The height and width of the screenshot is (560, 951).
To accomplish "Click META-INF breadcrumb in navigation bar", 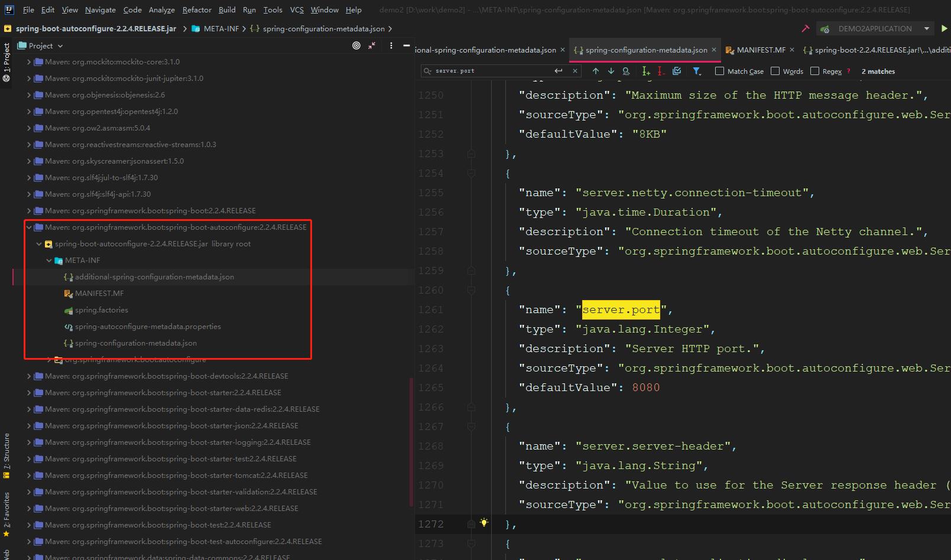I will pyautogui.click(x=216, y=28).
